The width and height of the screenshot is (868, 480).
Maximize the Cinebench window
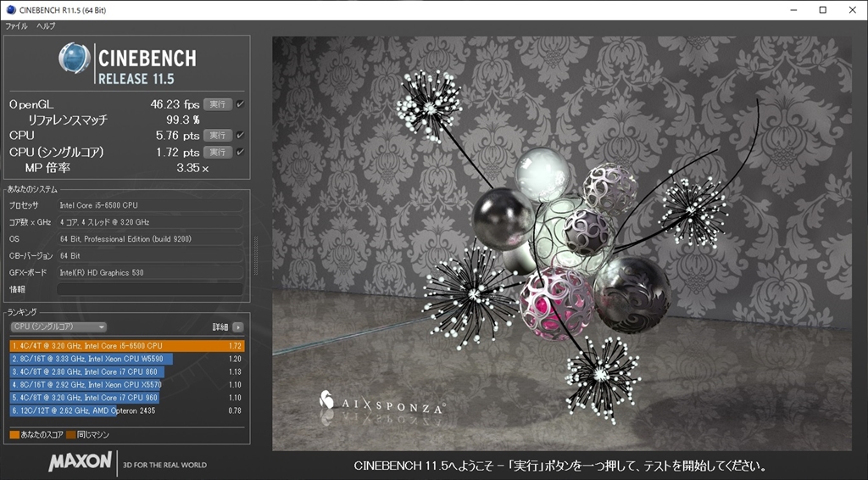[x=822, y=10]
